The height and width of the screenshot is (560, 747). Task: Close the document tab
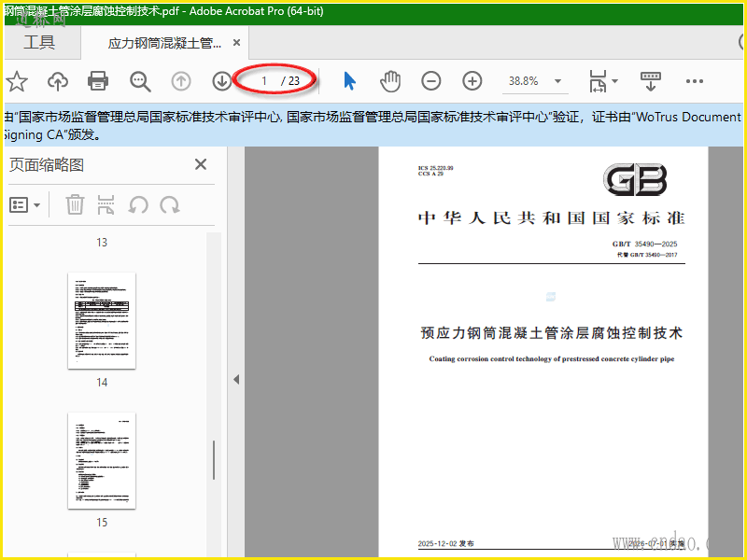[x=236, y=43]
